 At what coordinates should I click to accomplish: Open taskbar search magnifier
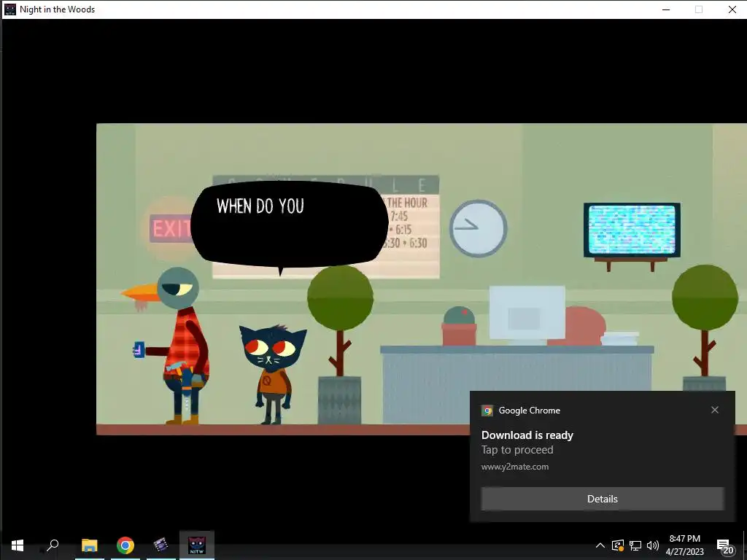53,545
